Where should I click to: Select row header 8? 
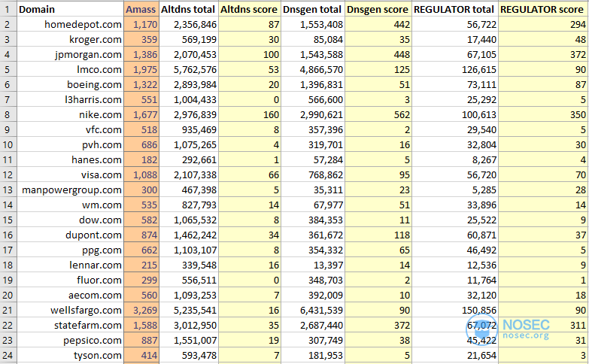point(8,114)
